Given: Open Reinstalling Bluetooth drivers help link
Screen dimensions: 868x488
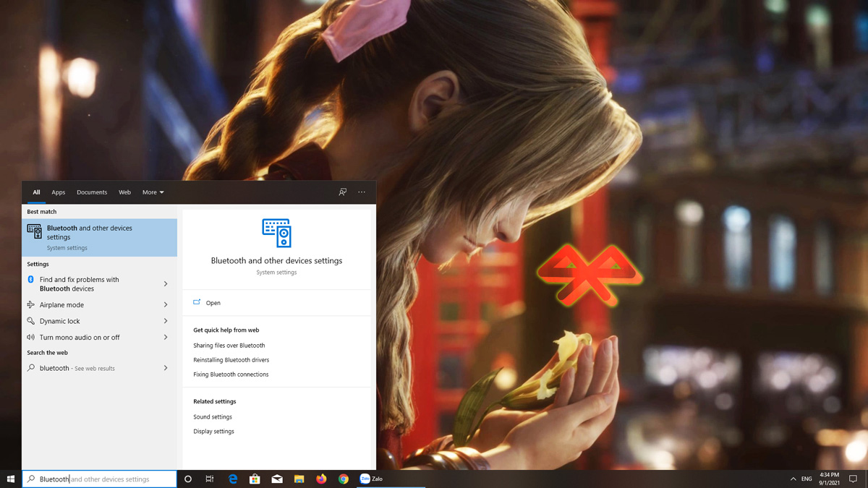Looking at the screenshot, I should [x=231, y=360].
